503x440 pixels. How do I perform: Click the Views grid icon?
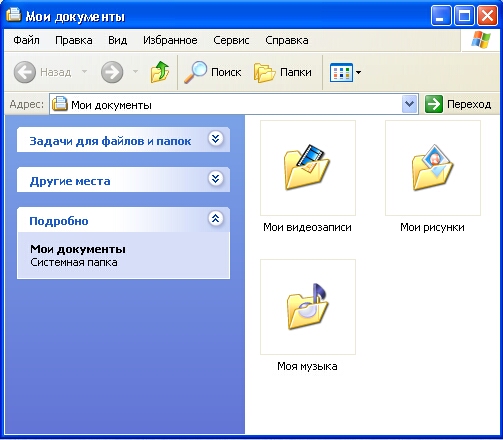pyautogui.click(x=341, y=72)
